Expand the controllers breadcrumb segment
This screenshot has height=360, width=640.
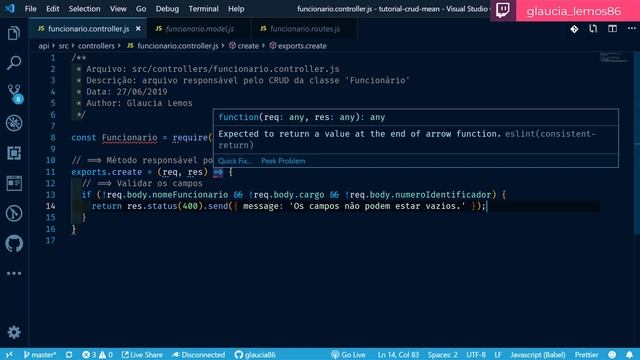[96, 46]
